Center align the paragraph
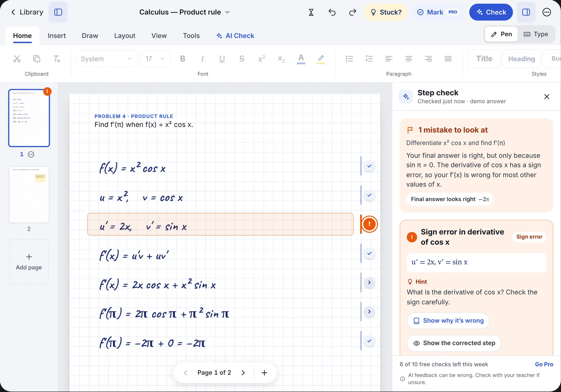 tap(408, 59)
